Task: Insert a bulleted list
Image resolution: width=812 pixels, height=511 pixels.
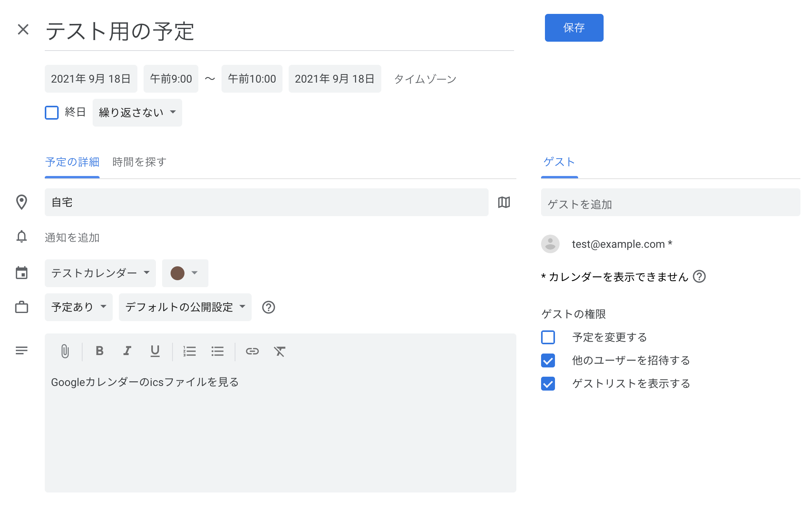Action: click(217, 351)
